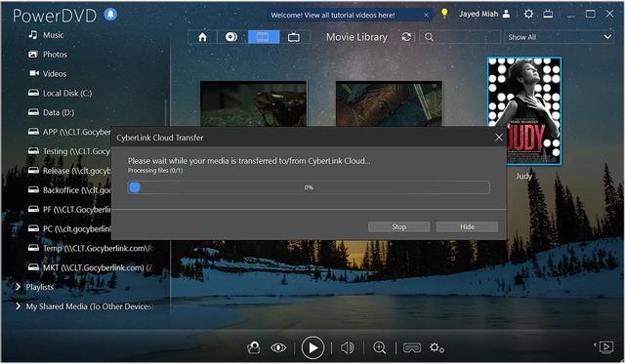Select the TV mode tab icon
Image resolution: width=625 pixels, height=364 pixels.
tap(294, 37)
